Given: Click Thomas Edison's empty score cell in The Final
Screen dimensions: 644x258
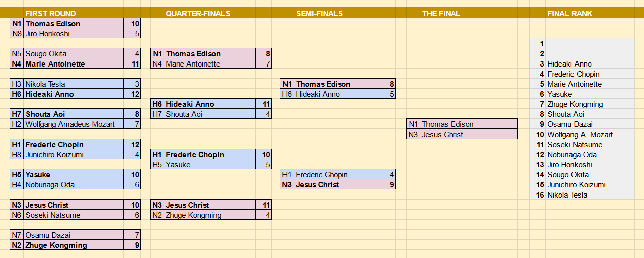Looking at the screenshot, I should pyautogui.click(x=510, y=124).
